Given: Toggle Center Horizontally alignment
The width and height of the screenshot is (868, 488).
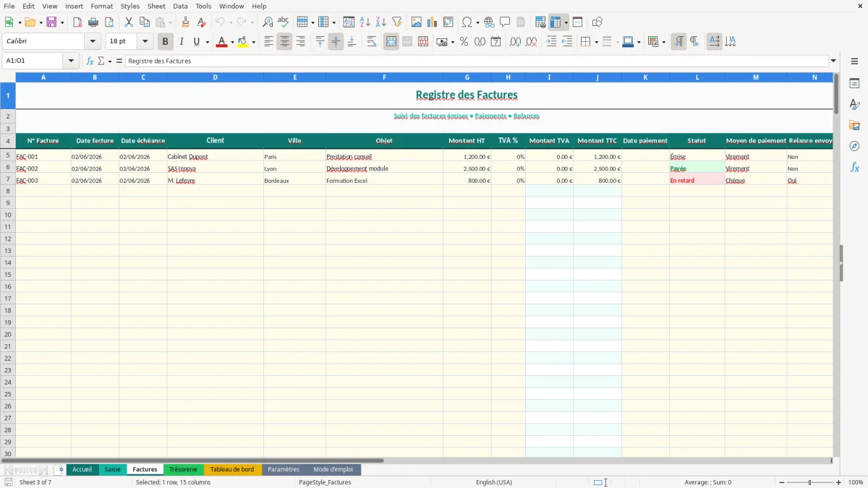Looking at the screenshot, I should [284, 42].
